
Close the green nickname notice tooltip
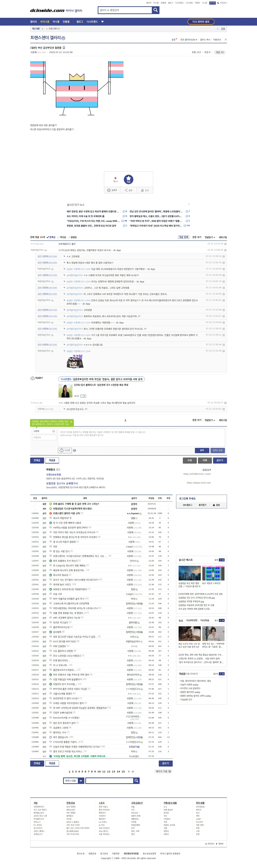71,422
